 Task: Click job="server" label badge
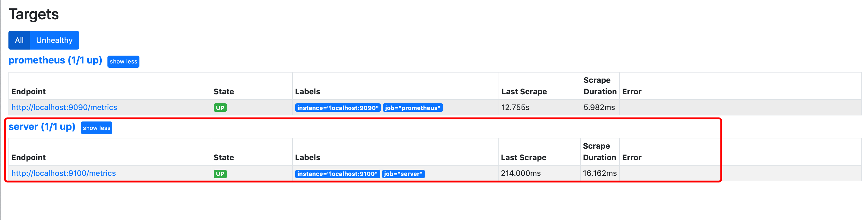[403, 174]
